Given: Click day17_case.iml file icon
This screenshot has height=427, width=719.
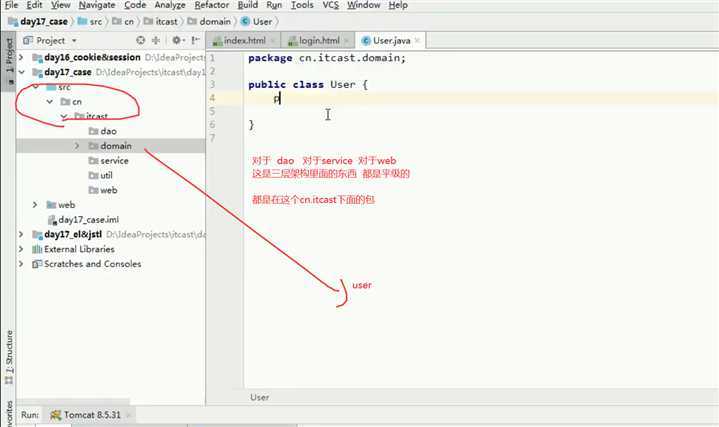Looking at the screenshot, I should tap(52, 220).
